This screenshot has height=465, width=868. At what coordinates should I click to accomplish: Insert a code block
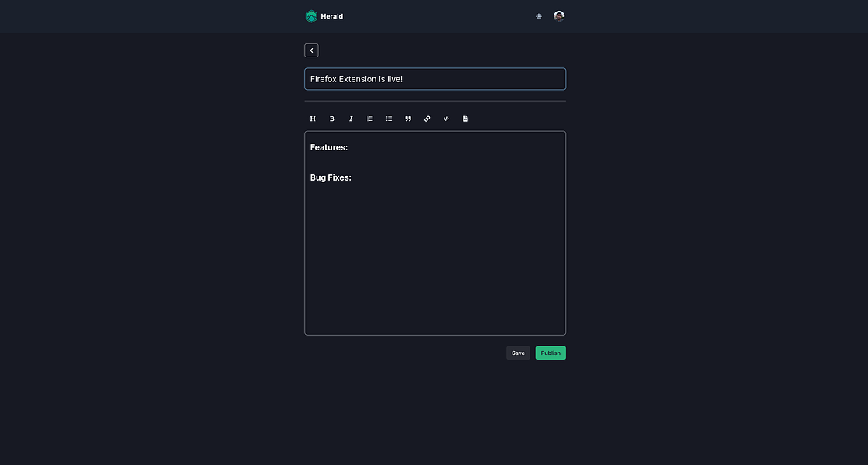[446, 119]
